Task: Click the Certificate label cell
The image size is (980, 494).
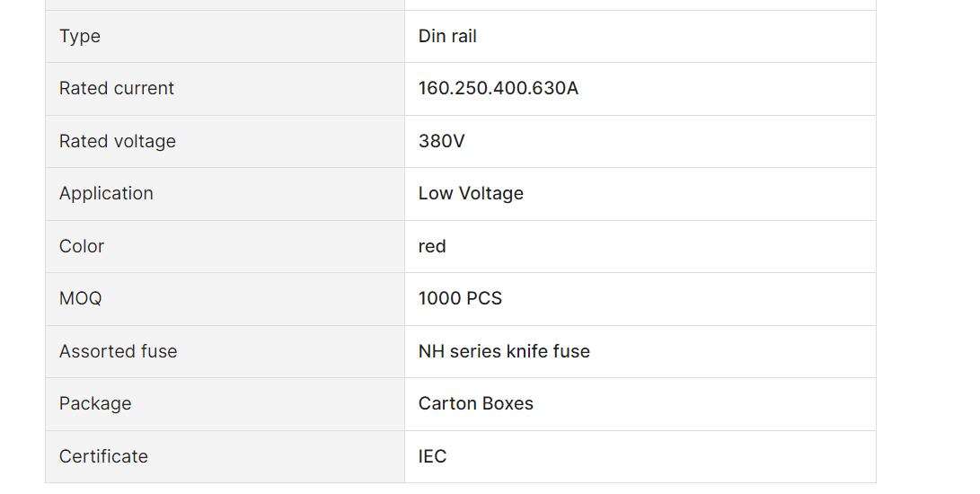Action: (x=225, y=456)
